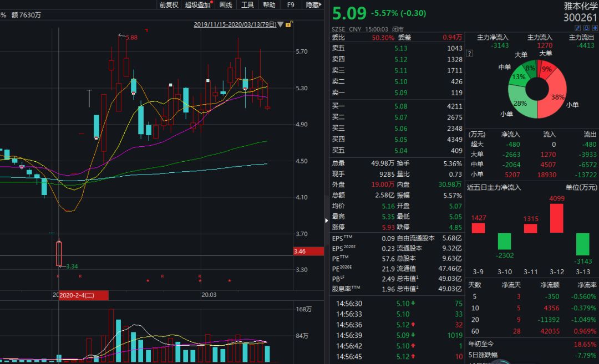Click the yellow lock icon beside the date range
Image resolution: width=599 pixels, height=364 pixels.
click(288, 24)
